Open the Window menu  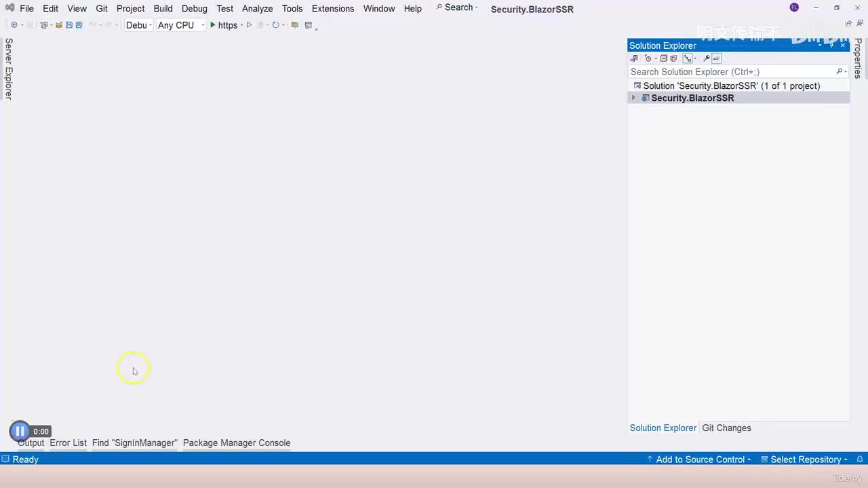click(x=378, y=9)
